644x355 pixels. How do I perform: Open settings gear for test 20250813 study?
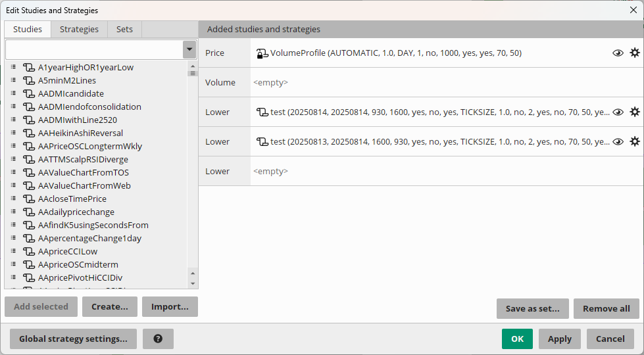[x=634, y=142]
